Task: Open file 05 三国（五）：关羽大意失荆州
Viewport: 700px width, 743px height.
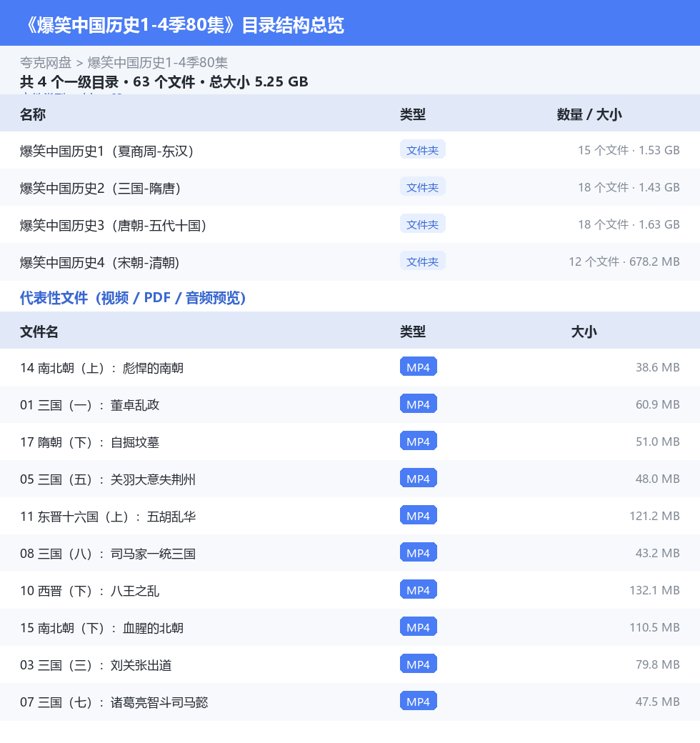Action: (x=108, y=479)
